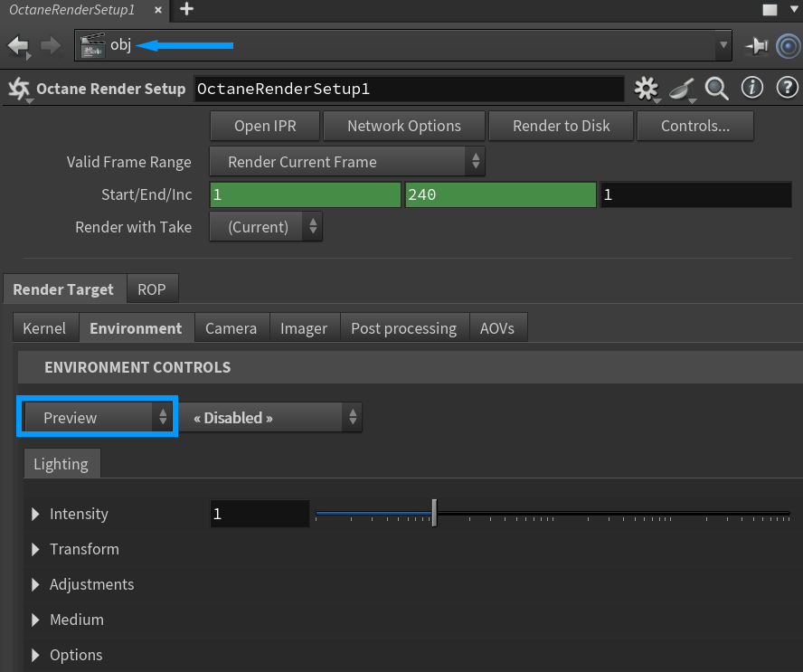This screenshot has height=672, width=803.
Task: Switch to the Post processing tab
Action: pos(403,328)
